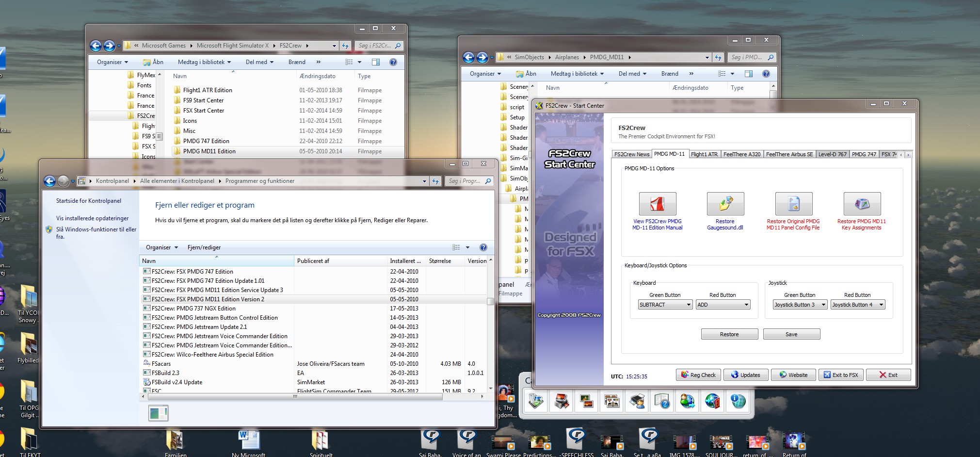Image resolution: width=980 pixels, height=457 pixels.
Task: Click the vertical scrollbar of the program list
Action: click(491, 301)
